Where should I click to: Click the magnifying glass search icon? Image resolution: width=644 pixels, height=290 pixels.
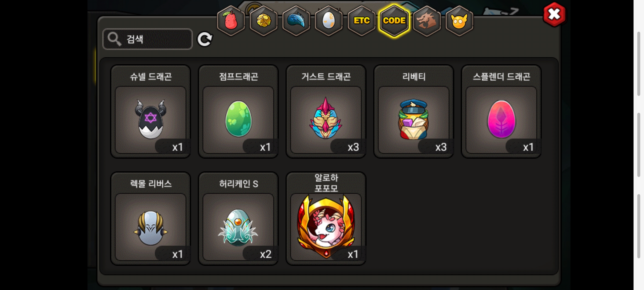tap(115, 39)
